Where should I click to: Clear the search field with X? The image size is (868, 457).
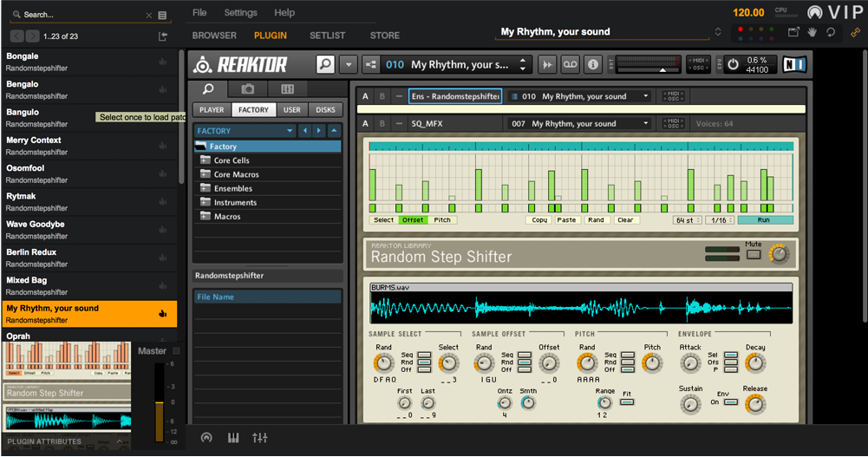coord(149,16)
